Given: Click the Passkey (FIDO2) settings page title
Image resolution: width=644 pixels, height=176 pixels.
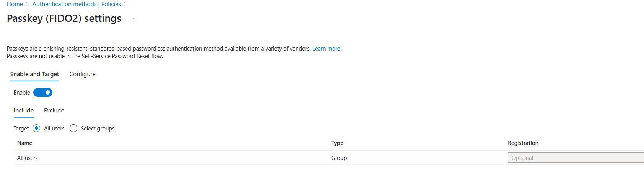Looking at the screenshot, I should pos(64,18).
